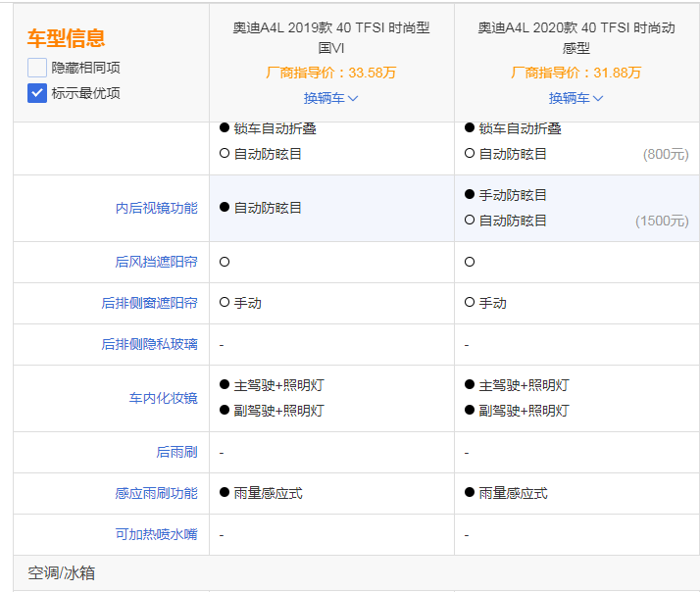Image resolution: width=700 pixels, height=592 pixels.
Task: Open the 后雨刷 parameter link
Action: pos(176,452)
